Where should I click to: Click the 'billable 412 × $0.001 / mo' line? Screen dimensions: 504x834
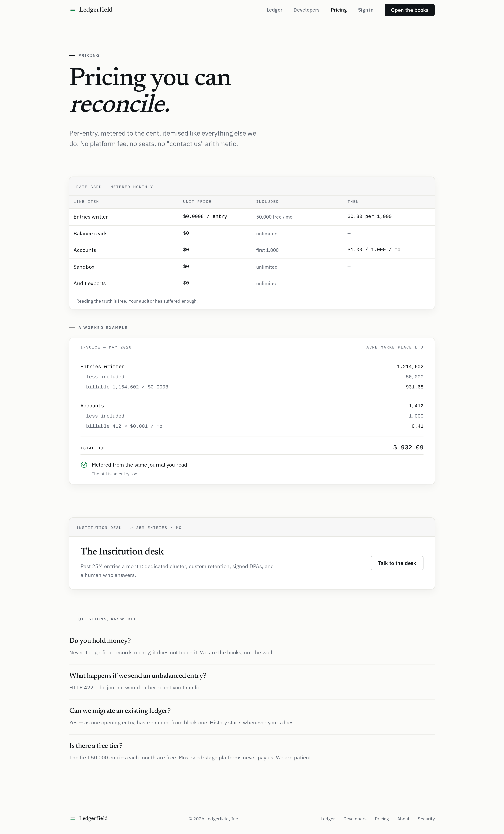(124, 426)
